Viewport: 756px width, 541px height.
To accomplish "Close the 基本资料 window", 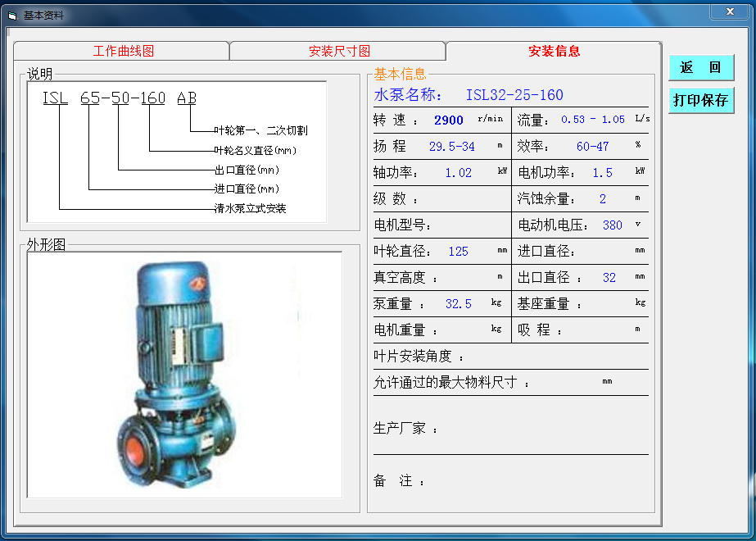I will click(730, 11).
